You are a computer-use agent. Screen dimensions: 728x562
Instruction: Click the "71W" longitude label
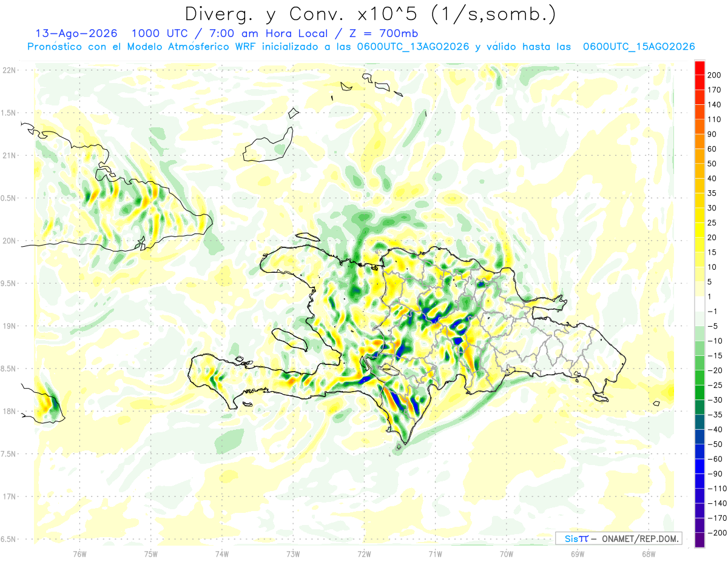pos(435,554)
